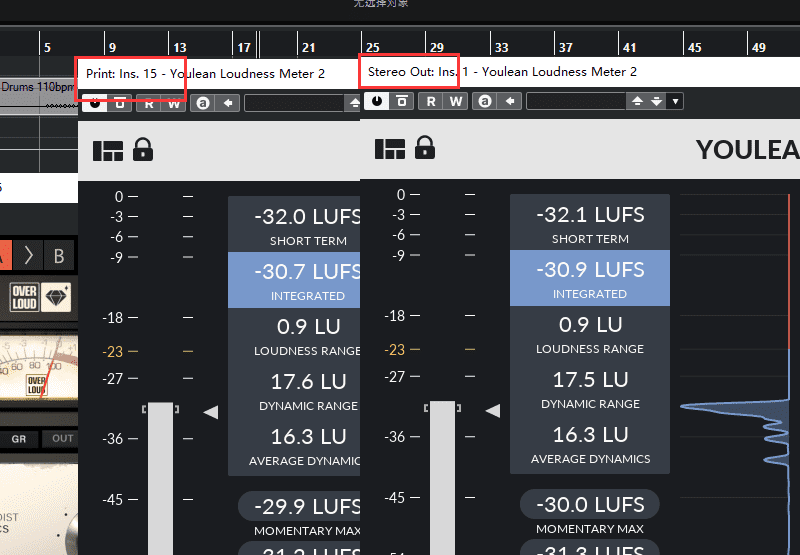Click bar 33 on the timeline ruler

[x=502, y=47]
